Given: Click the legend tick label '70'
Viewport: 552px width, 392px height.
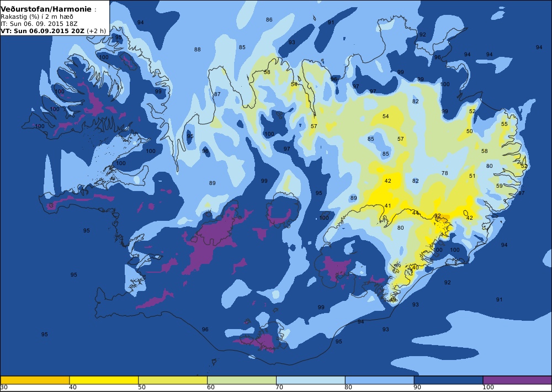Looking at the screenshot, I should tap(279, 388).
